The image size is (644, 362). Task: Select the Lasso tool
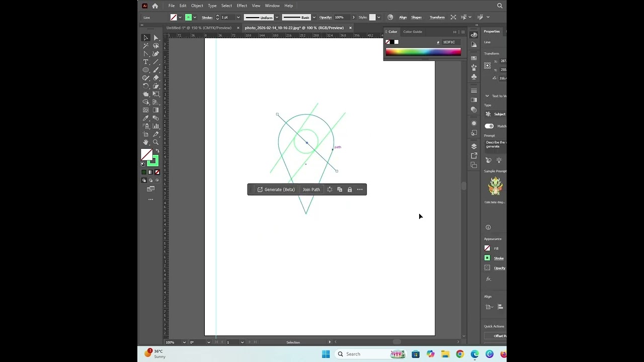[156, 46]
